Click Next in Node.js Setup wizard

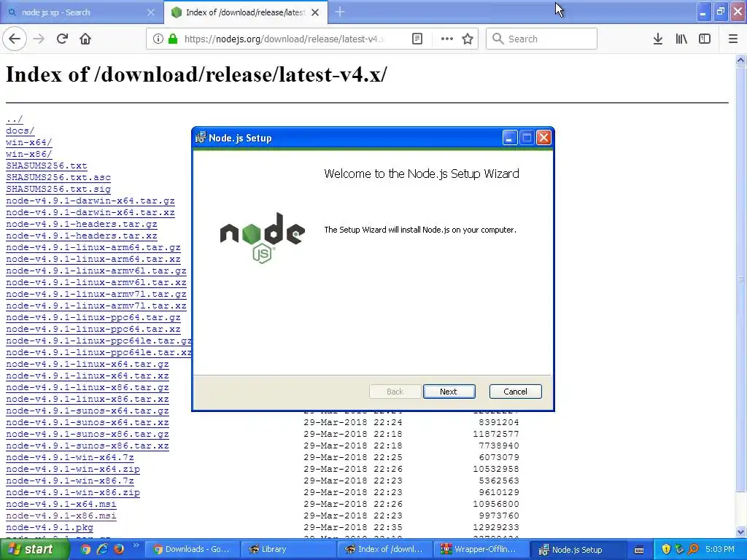click(449, 392)
